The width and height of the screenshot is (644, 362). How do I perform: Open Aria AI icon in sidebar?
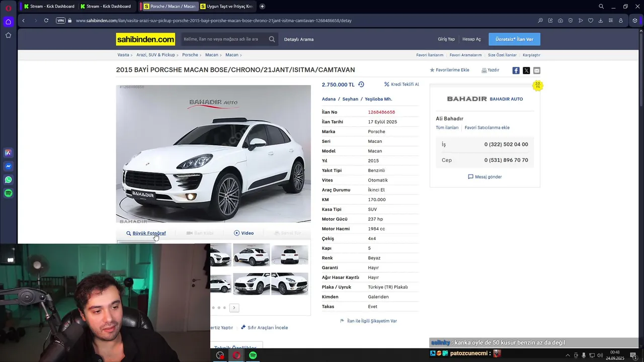click(x=8, y=153)
